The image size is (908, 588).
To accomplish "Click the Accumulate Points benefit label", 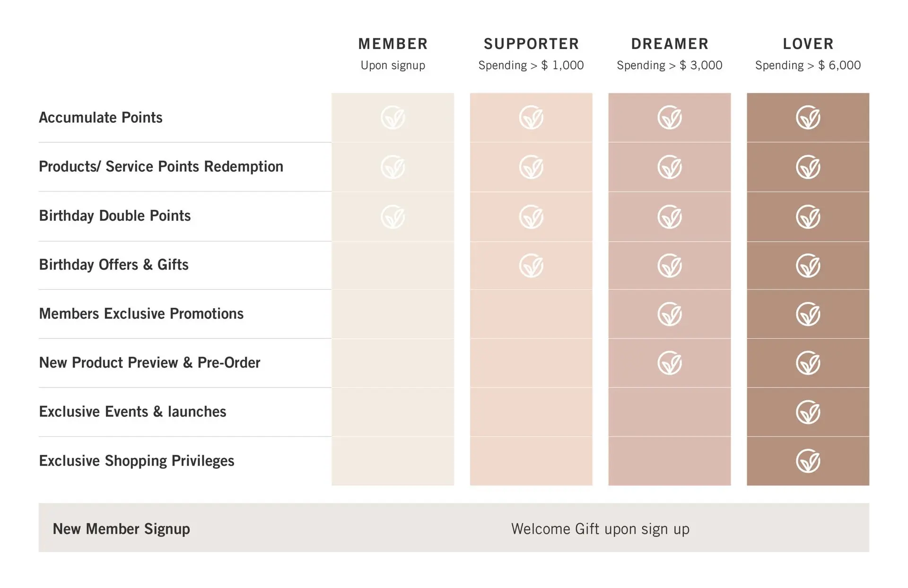I will [x=101, y=118].
